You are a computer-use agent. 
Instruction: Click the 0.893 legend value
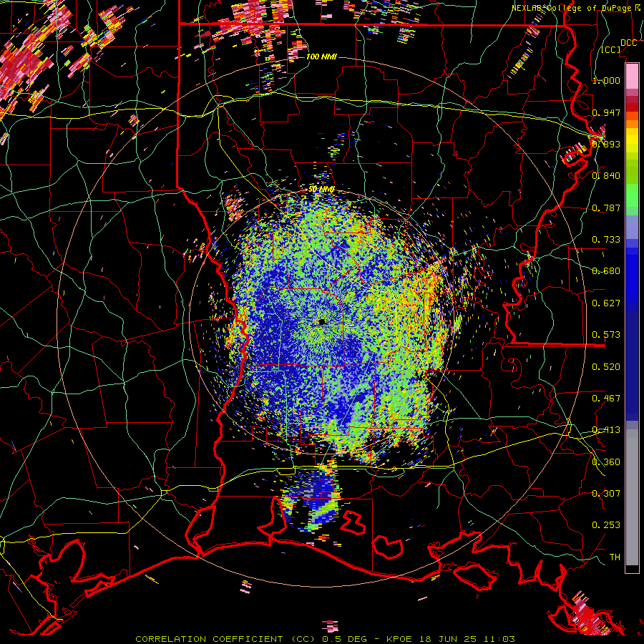[x=606, y=144]
